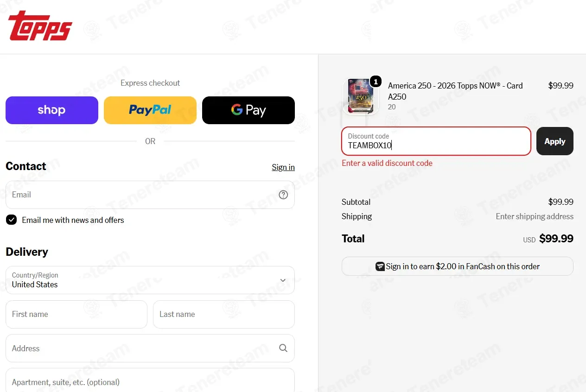Viewport: 586px width, 392px height.
Task: Click the Subtotal label
Action: [x=356, y=202]
